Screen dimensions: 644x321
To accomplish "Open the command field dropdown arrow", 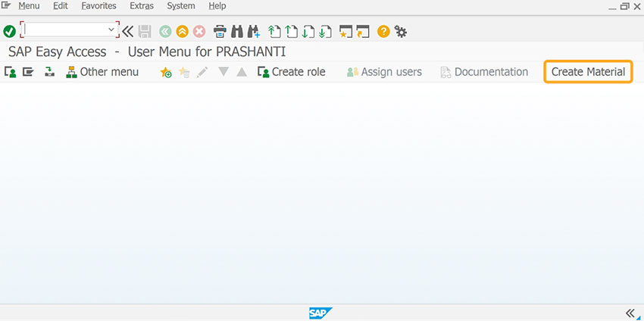I will pyautogui.click(x=111, y=30).
